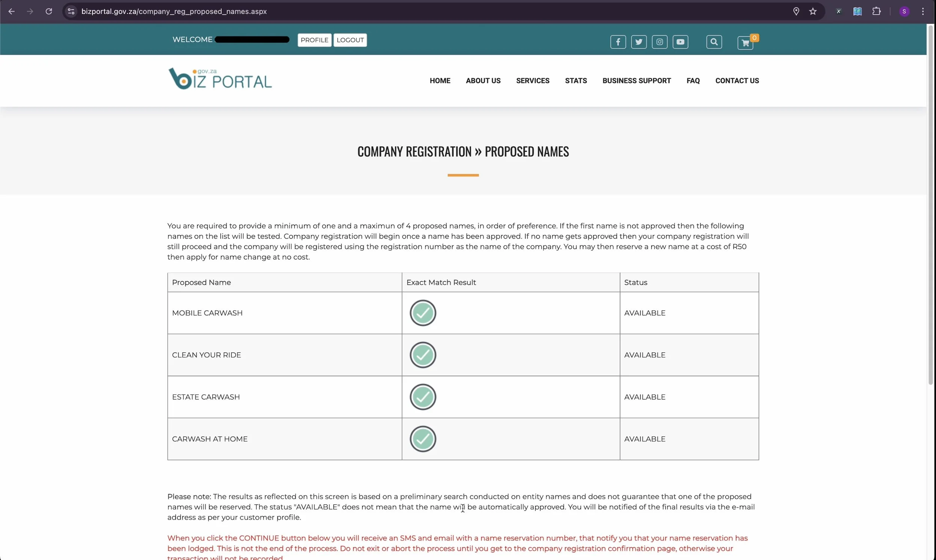Image resolution: width=936 pixels, height=560 pixels.
Task: Open the YouTube social icon
Action: coord(680,42)
